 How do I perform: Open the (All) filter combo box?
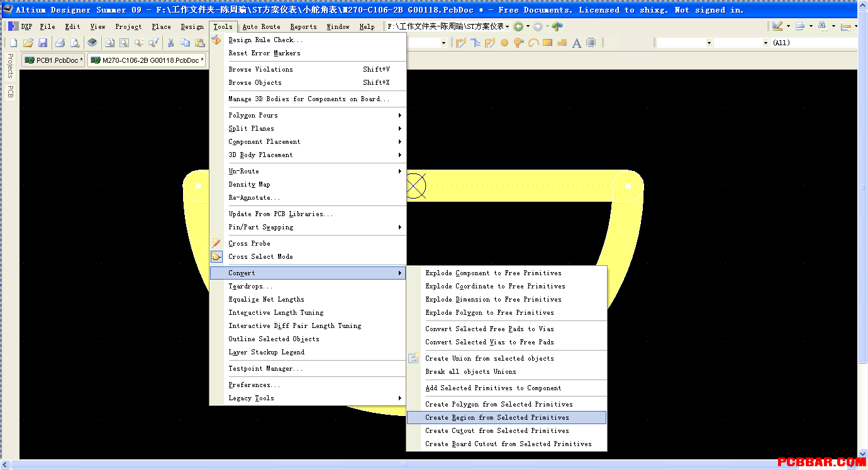click(813, 43)
